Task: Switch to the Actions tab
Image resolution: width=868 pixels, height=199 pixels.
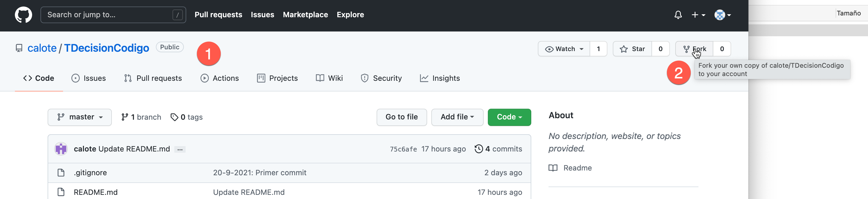Action: click(219, 78)
